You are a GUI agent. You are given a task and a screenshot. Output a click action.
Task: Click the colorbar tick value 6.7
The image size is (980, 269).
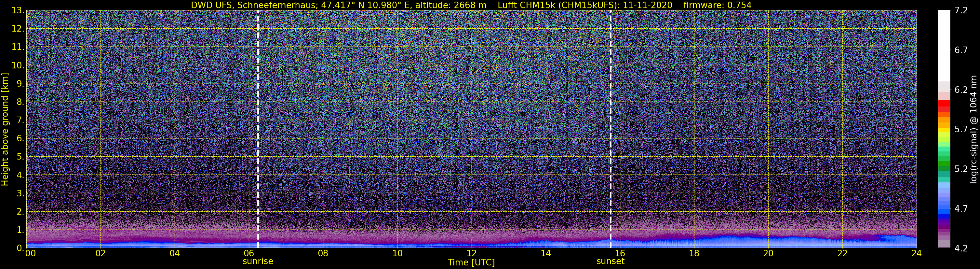coord(961,50)
